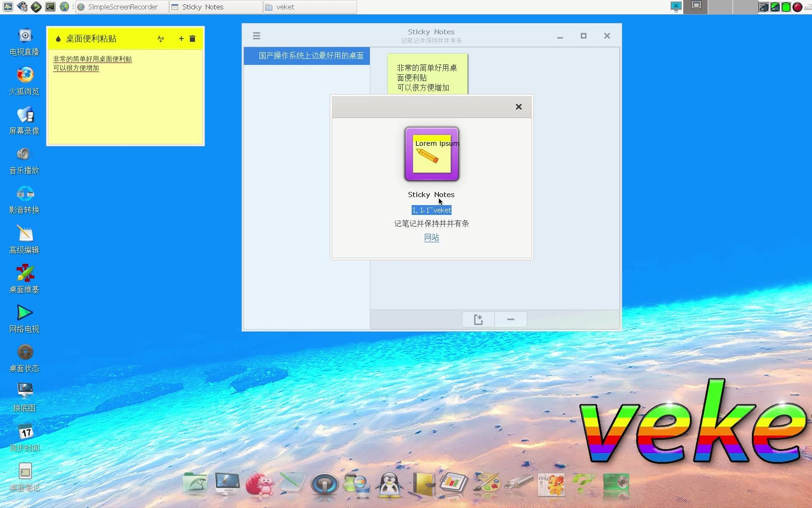Open the veket monitor icon in the dock
The image size is (812, 508).
pyautogui.click(x=227, y=483)
